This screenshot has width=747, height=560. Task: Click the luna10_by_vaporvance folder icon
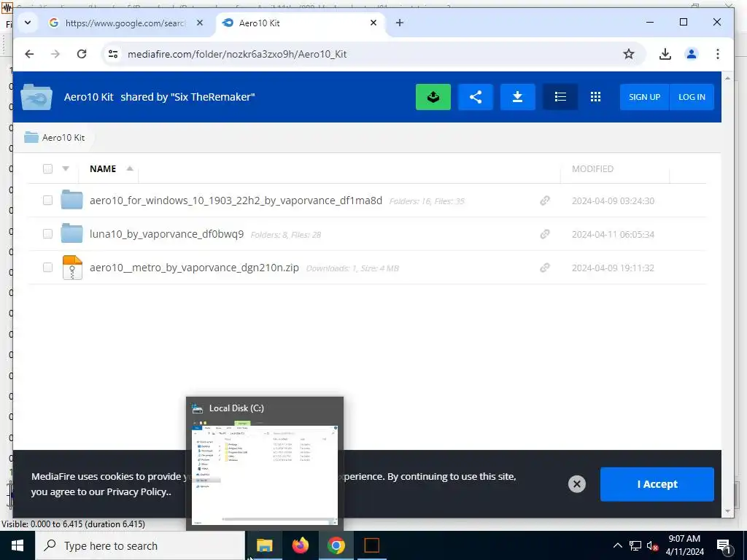pyautogui.click(x=72, y=233)
